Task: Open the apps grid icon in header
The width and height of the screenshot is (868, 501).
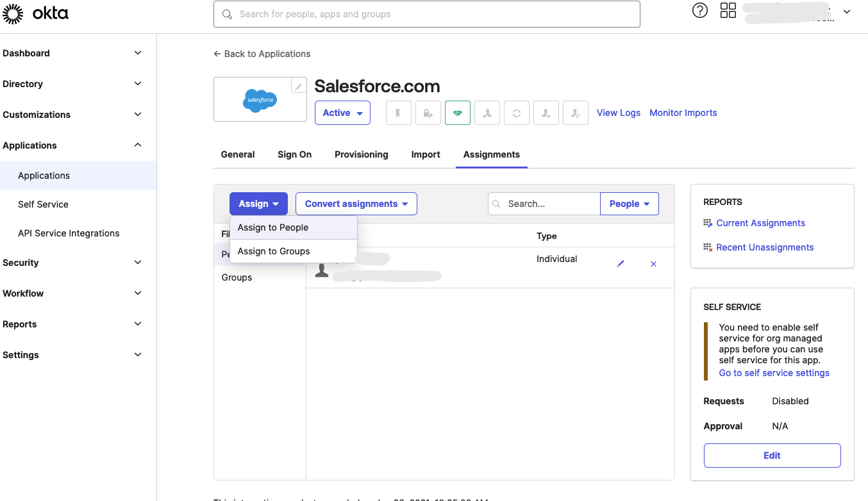Action: coord(728,10)
